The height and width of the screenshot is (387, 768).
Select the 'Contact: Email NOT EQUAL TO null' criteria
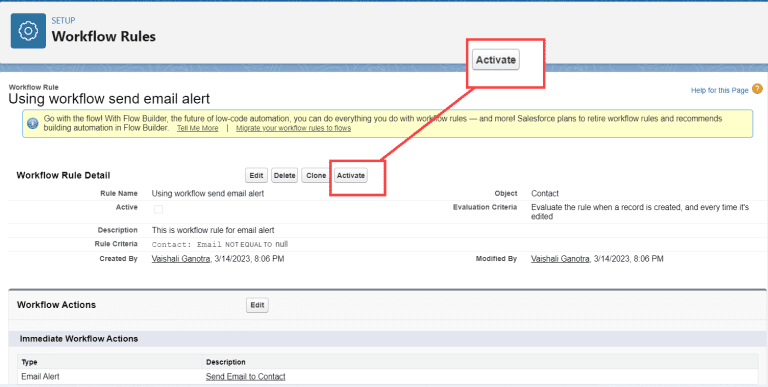point(219,244)
